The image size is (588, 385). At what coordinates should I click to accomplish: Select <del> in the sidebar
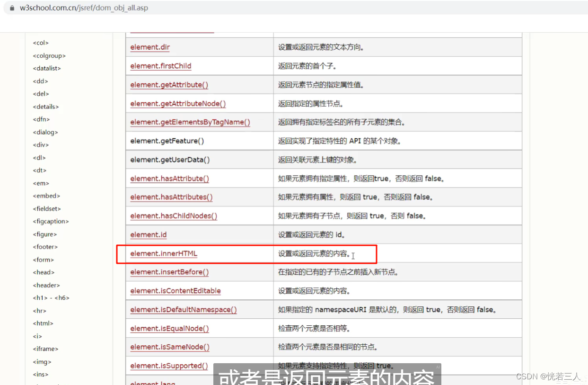click(41, 94)
